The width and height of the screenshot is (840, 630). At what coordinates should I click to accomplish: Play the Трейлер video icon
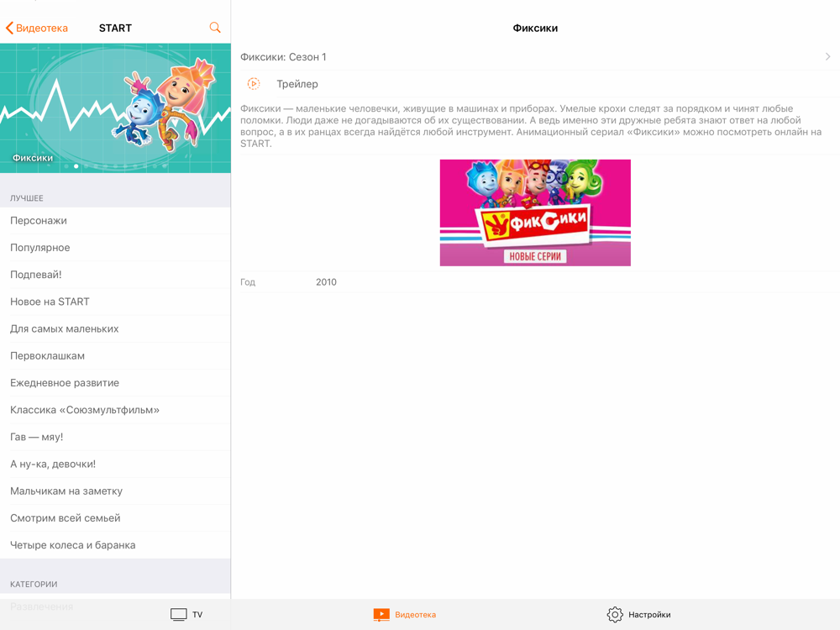tap(254, 83)
